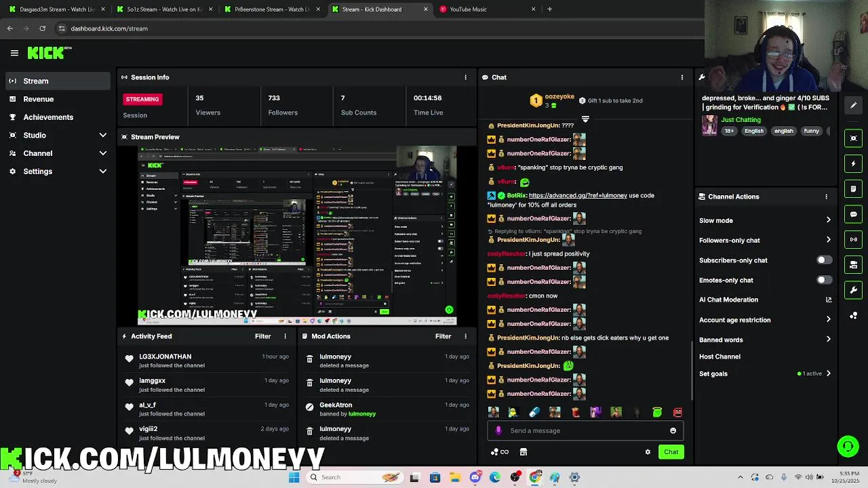Open the advanced.gg link in chat
Viewport: 868px width, 488px height.
click(x=578, y=195)
